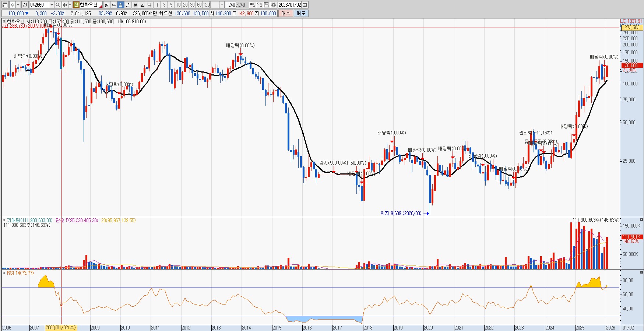Image resolution: width=644 pixels, height=331 pixels.
Task: Click the 2015 year label on time axis
Action: (x=277, y=328)
